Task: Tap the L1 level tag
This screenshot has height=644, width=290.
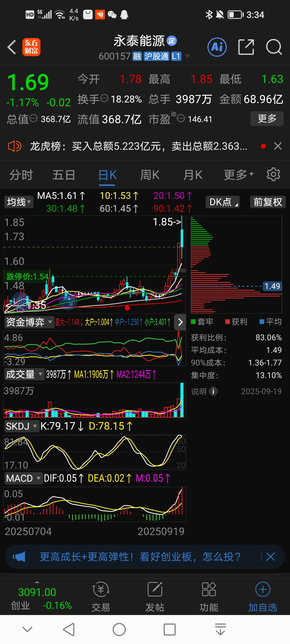Action: tap(176, 56)
